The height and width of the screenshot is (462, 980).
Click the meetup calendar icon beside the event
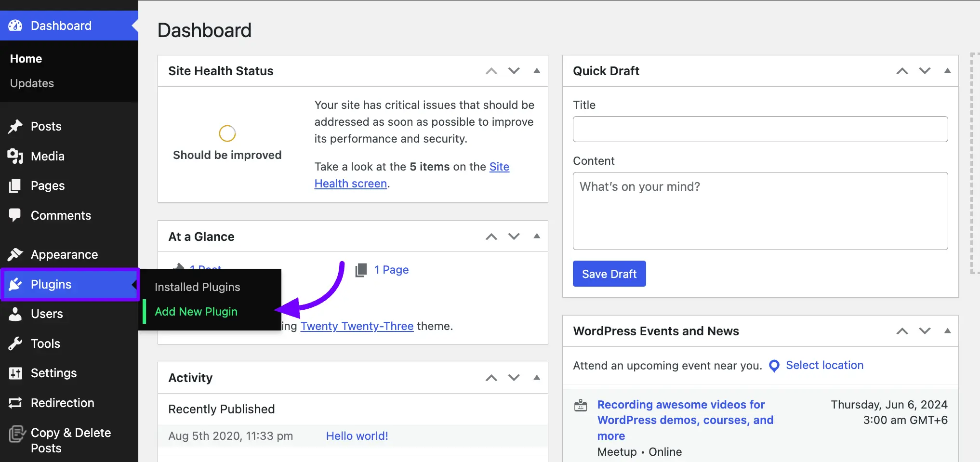(x=581, y=405)
